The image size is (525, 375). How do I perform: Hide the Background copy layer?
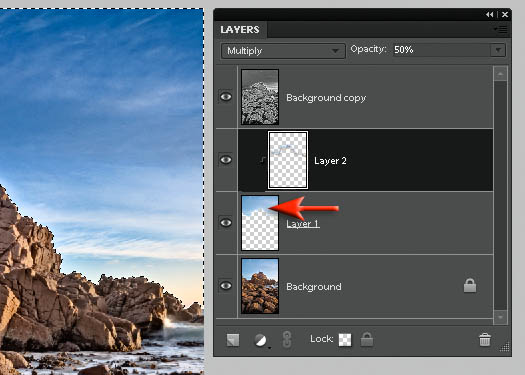pyautogui.click(x=226, y=97)
